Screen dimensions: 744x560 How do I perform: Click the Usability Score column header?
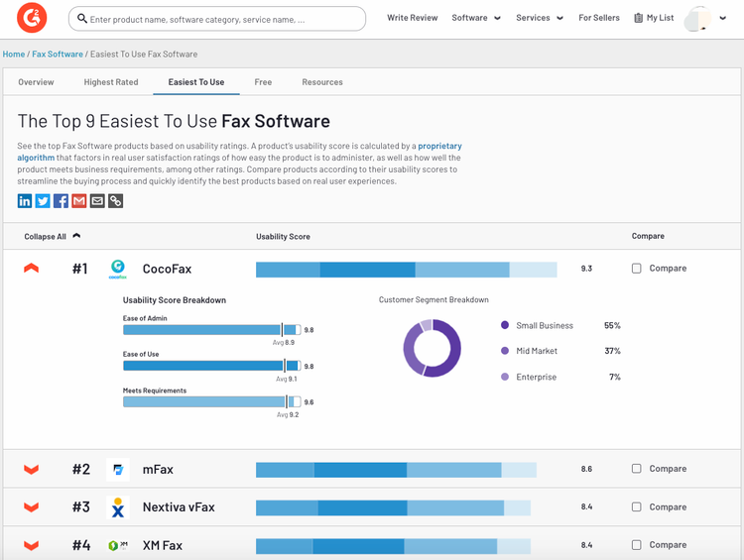coord(283,236)
